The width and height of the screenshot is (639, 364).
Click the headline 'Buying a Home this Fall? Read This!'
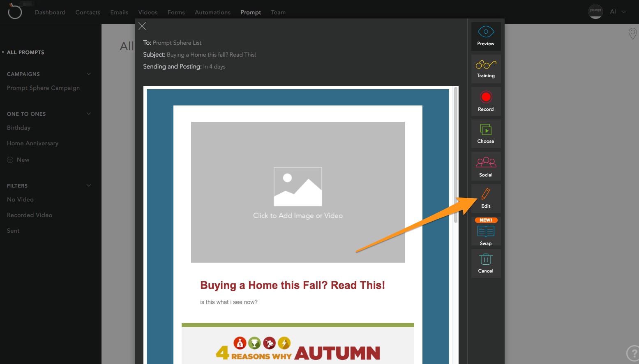(x=293, y=285)
